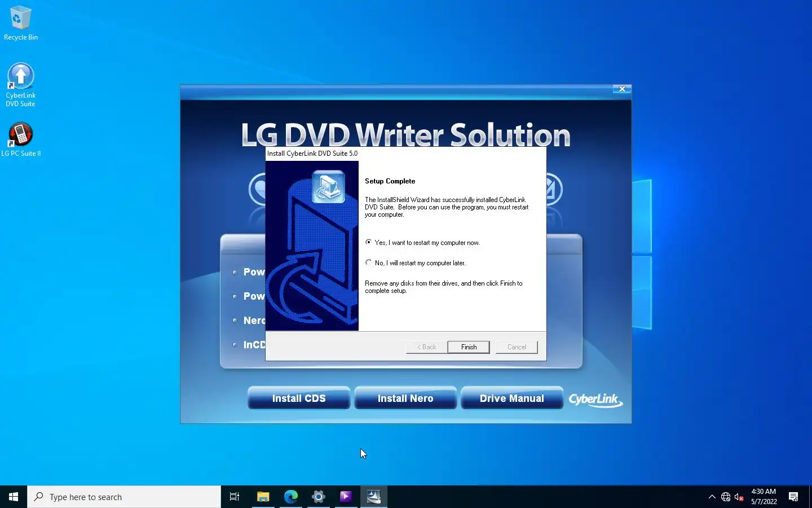Image resolution: width=812 pixels, height=508 pixels.
Task: Click the 'Setup Complete' heading
Action: tap(390, 181)
